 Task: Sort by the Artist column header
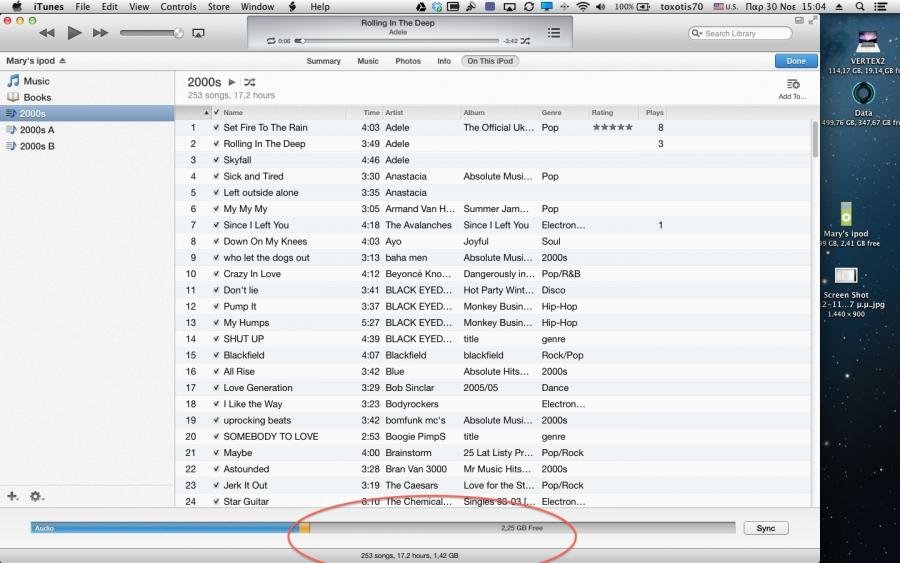pos(421,112)
